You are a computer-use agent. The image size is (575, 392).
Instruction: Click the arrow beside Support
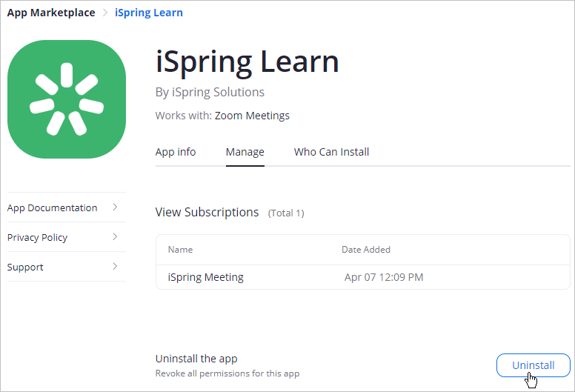point(115,267)
